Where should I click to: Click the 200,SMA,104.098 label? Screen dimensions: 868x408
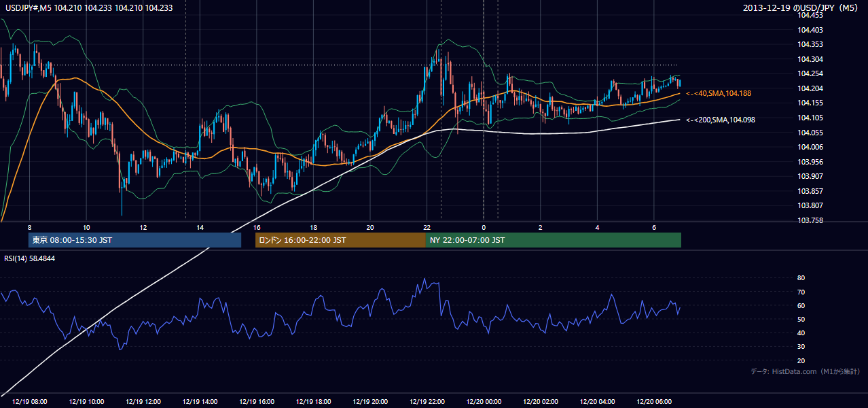click(721, 120)
